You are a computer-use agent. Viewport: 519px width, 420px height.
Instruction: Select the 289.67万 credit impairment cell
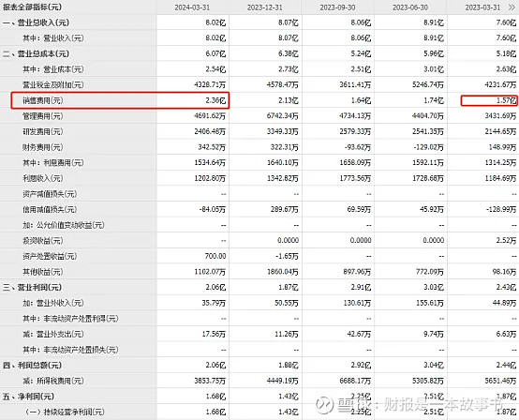tap(285, 209)
